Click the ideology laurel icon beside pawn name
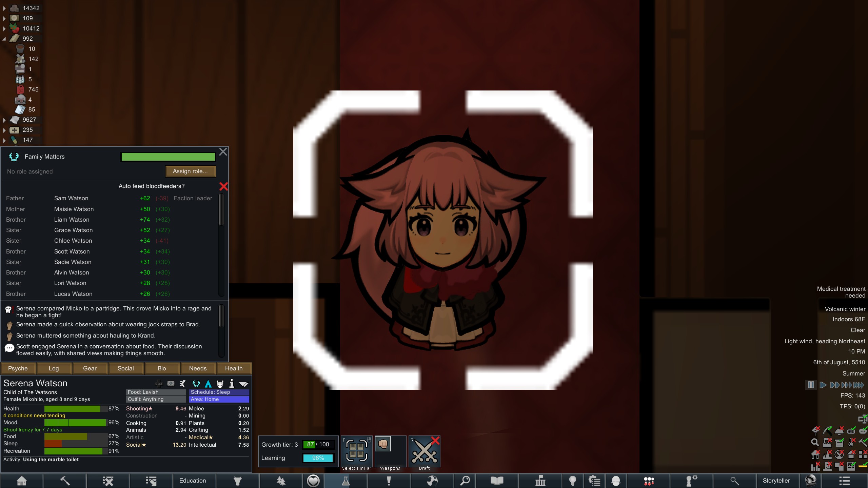 click(196, 384)
